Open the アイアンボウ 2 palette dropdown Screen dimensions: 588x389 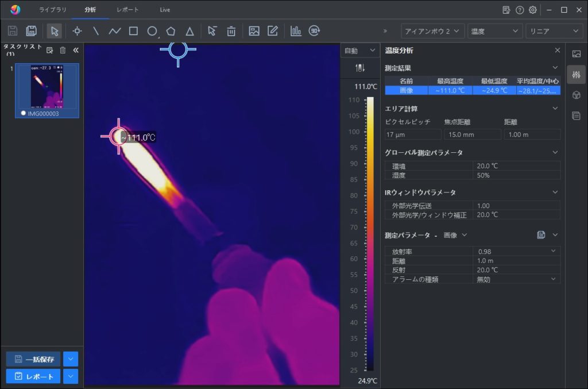[x=432, y=31]
